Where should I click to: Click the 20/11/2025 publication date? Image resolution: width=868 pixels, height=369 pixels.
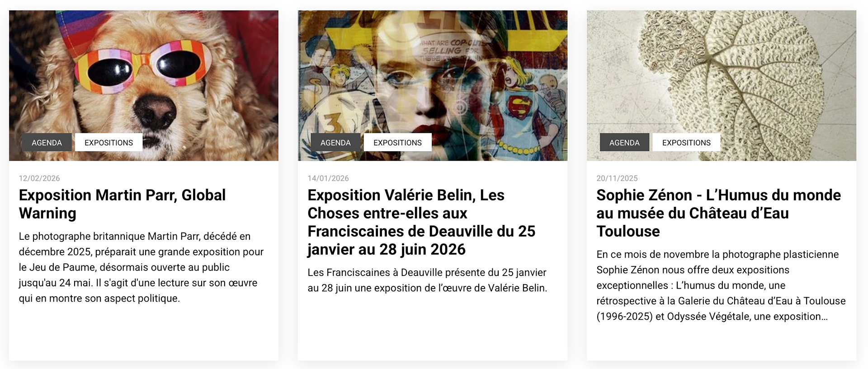point(617,178)
